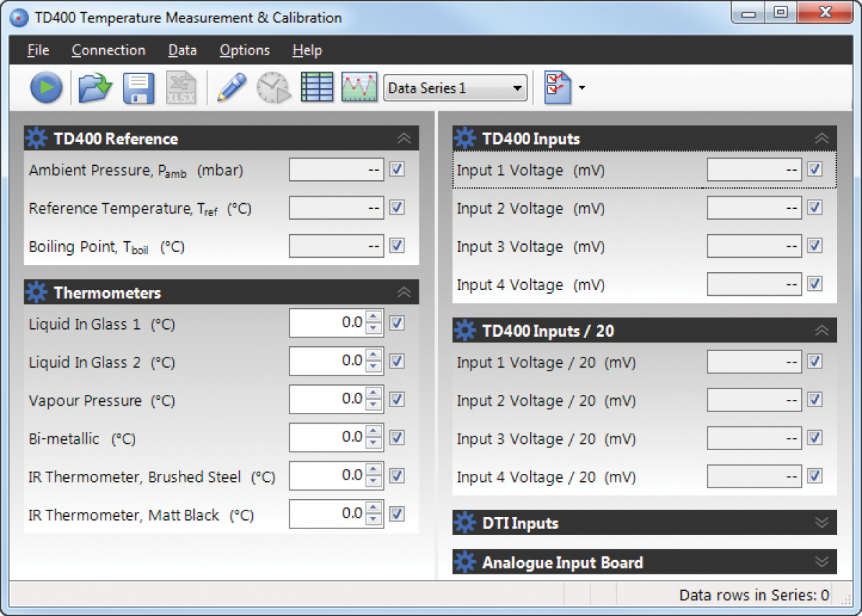Collapse the TD400 Inputs / 20 panel
Image resolution: width=862 pixels, height=616 pixels.
[x=822, y=330]
